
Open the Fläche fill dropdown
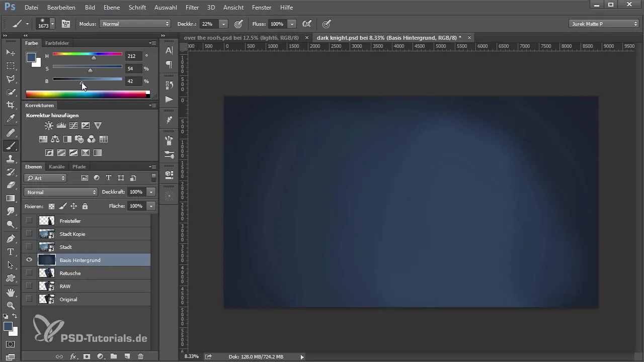pos(151,206)
